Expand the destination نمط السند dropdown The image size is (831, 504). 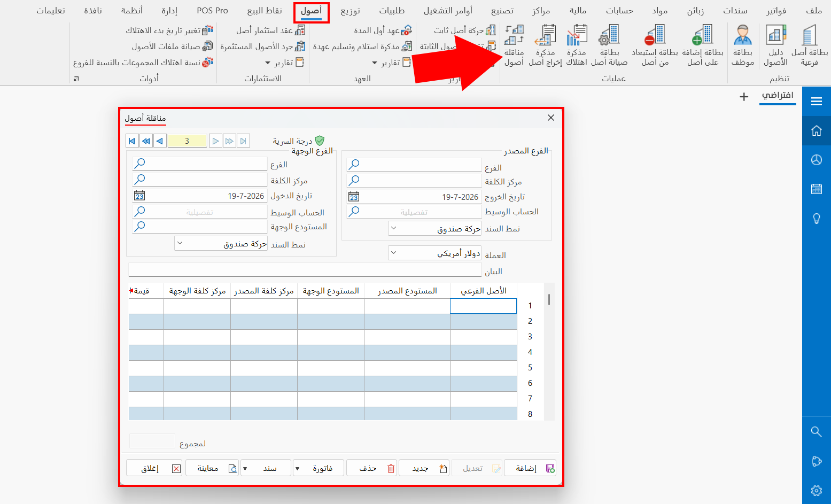180,243
